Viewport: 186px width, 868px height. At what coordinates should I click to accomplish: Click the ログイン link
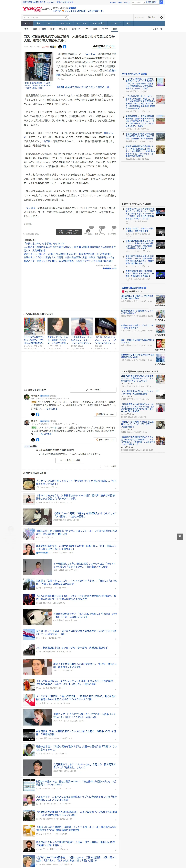(57, 11)
